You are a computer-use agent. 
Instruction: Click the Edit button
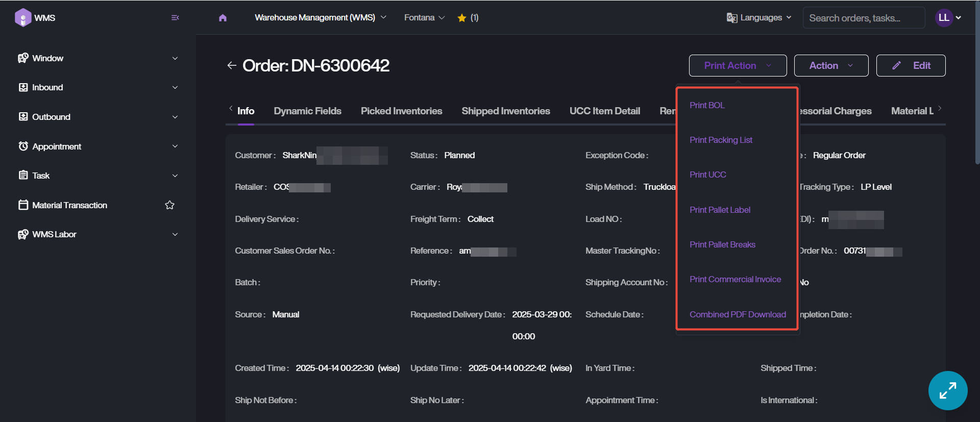[x=911, y=65]
